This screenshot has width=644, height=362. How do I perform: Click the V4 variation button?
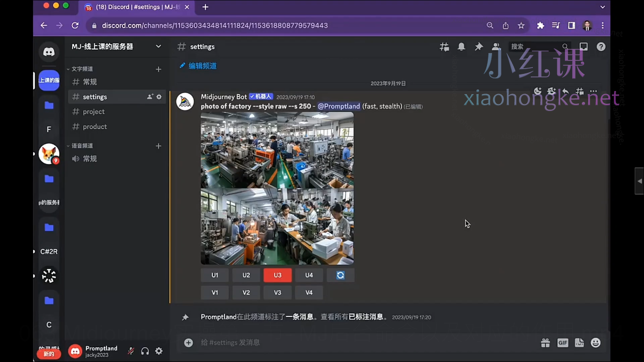(x=309, y=293)
